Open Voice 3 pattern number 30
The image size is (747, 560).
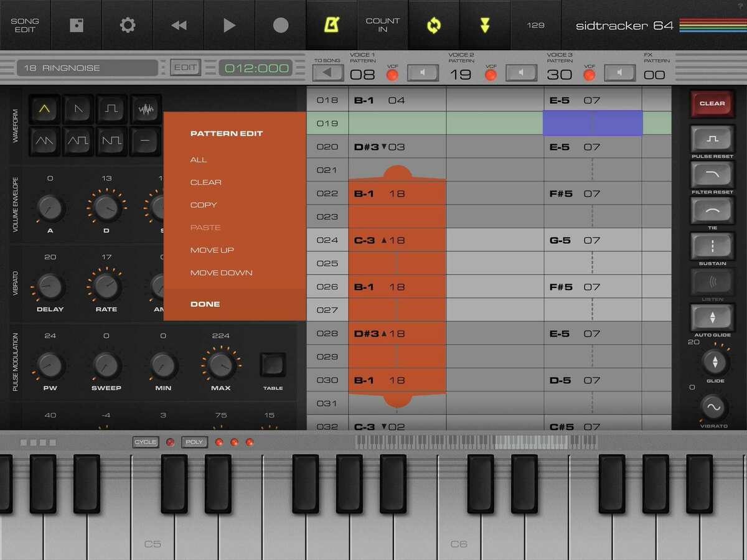click(x=559, y=75)
